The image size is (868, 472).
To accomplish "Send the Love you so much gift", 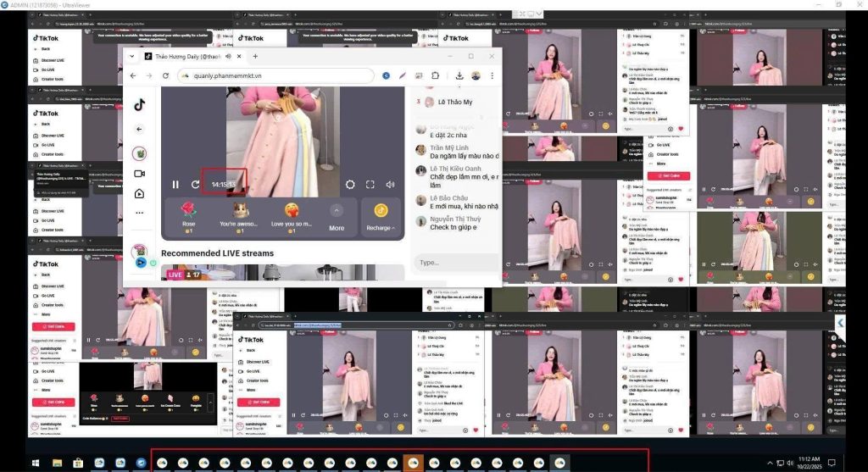I will (x=292, y=217).
